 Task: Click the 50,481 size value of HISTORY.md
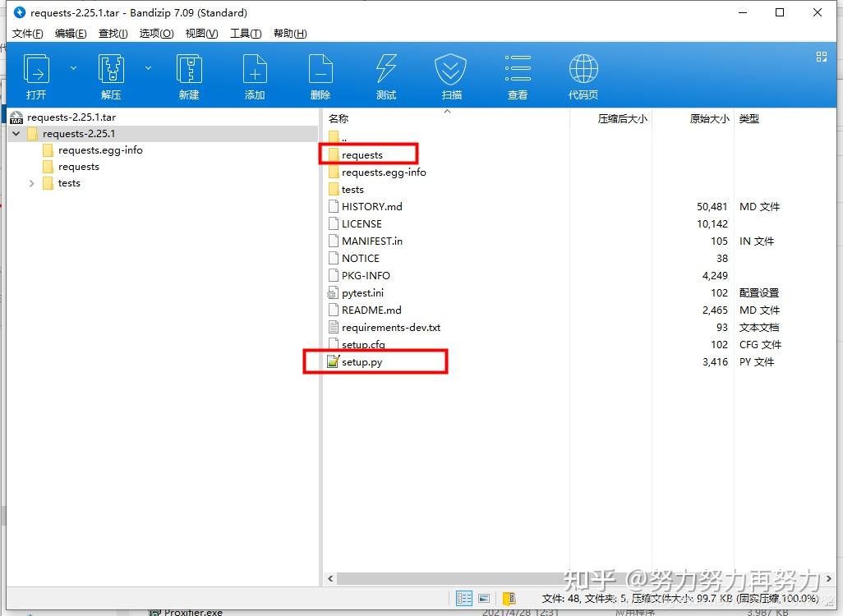(x=712, y=206)
